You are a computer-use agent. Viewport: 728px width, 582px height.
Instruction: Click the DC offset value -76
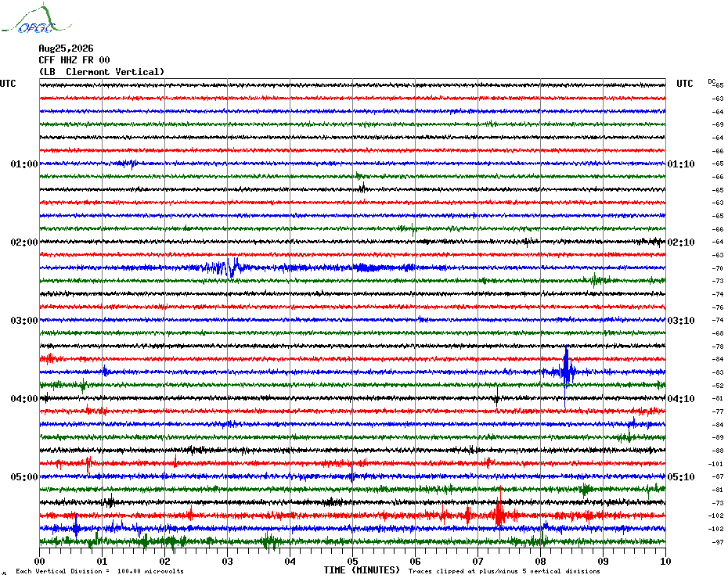point(719,307)
